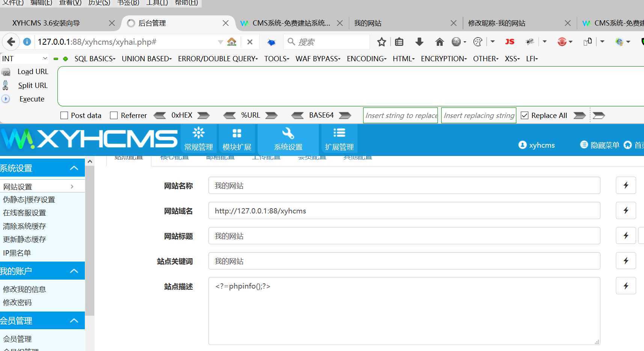
Task: Click the HackBar URL text area
Action: 351,86
